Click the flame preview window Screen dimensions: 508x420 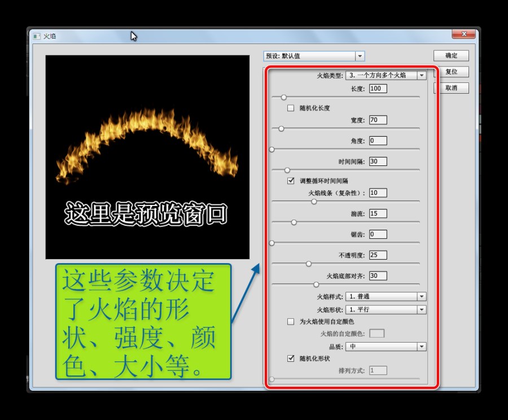[148, 156]
